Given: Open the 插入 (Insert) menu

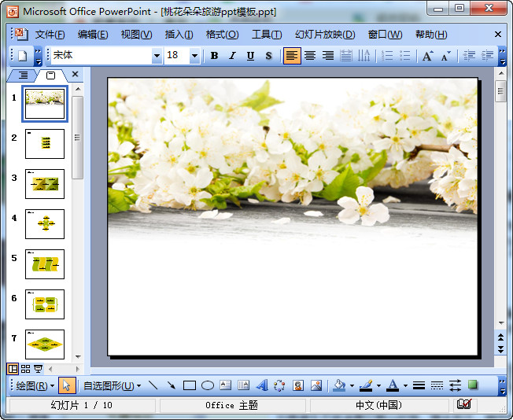Looking at the screenshot, I should pos(179,35).
